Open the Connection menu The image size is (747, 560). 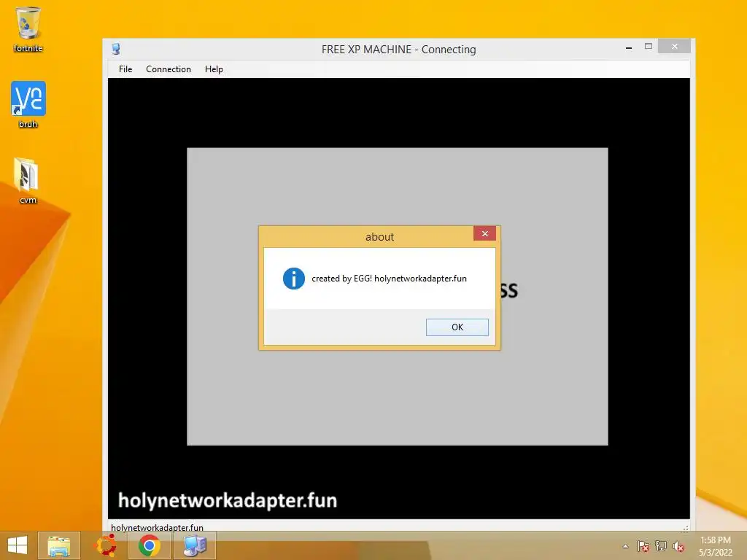pos(169,69)
